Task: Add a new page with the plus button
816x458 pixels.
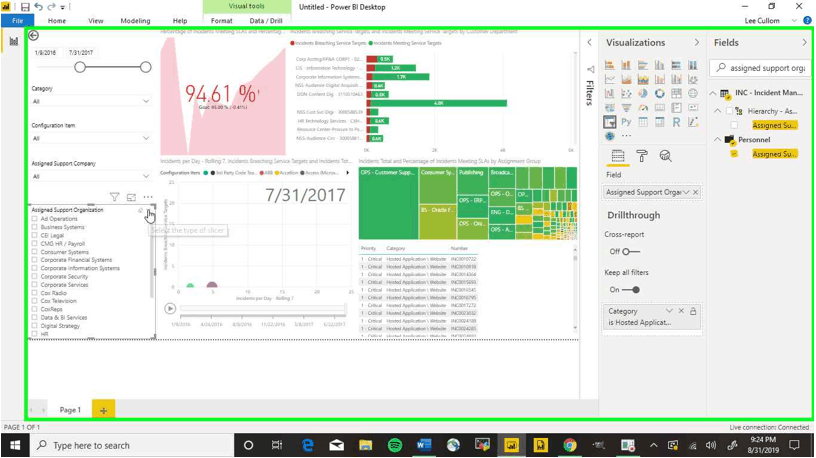Action: [x=102, y=410]
